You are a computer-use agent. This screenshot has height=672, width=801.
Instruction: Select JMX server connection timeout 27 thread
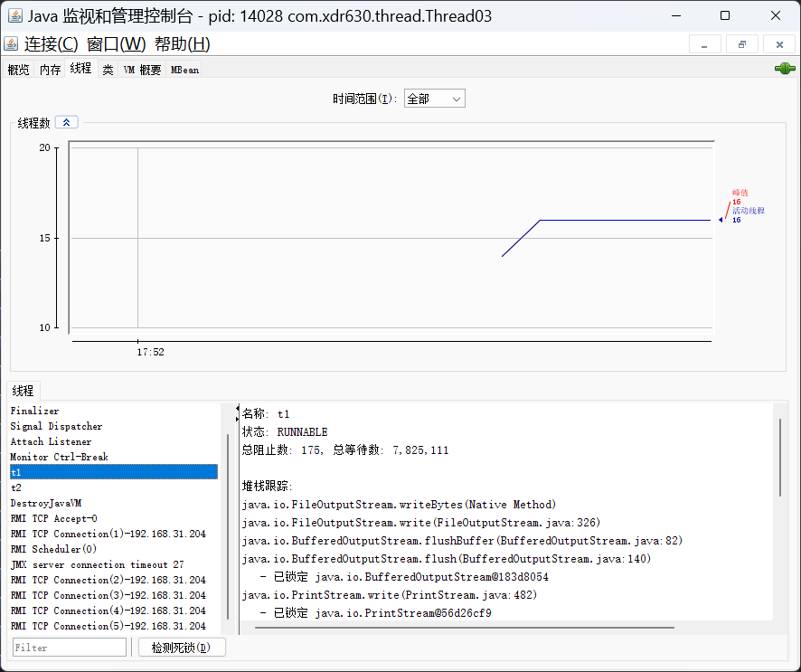pos(114,564)
